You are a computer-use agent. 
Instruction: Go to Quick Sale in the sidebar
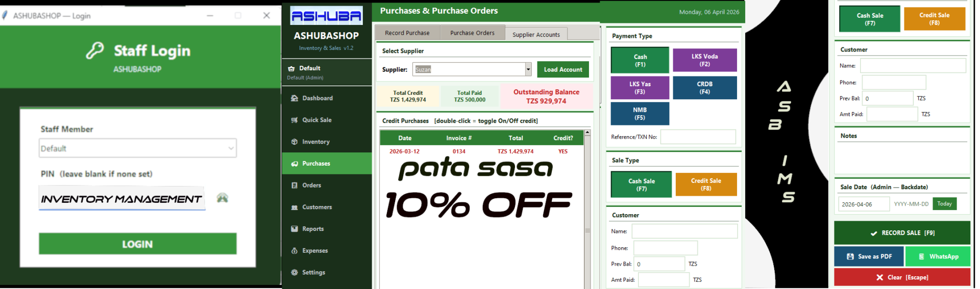[316, 120]
